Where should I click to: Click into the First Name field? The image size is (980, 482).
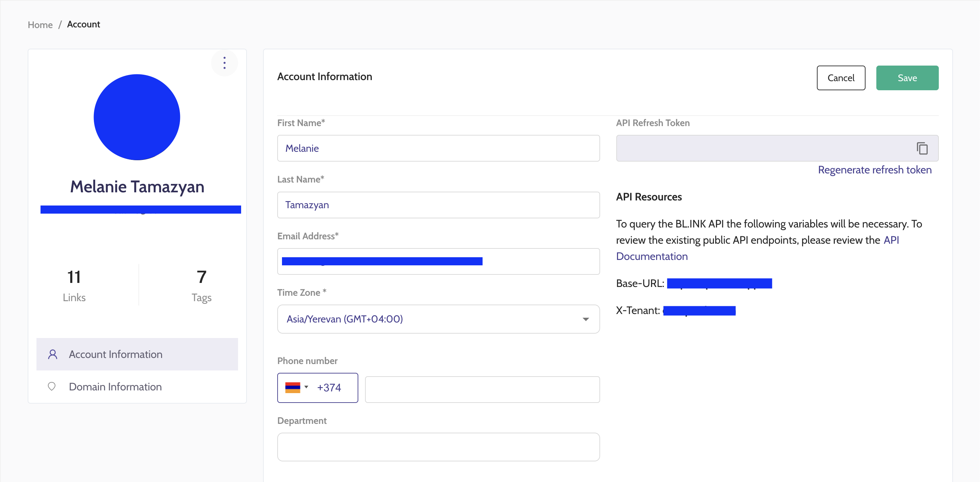pos(438,148)
